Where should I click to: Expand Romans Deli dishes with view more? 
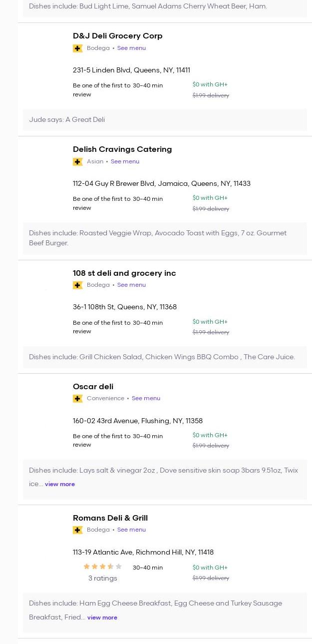coord(102,618)
